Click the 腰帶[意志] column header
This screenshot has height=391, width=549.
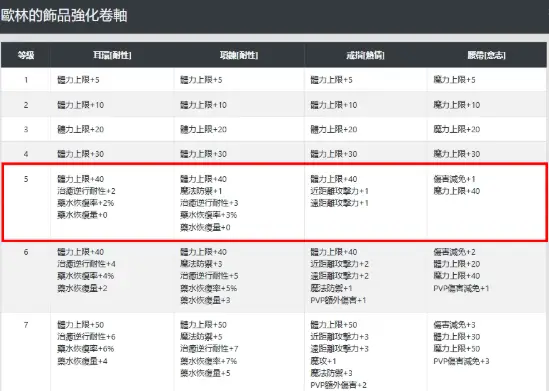click(486, 55)
